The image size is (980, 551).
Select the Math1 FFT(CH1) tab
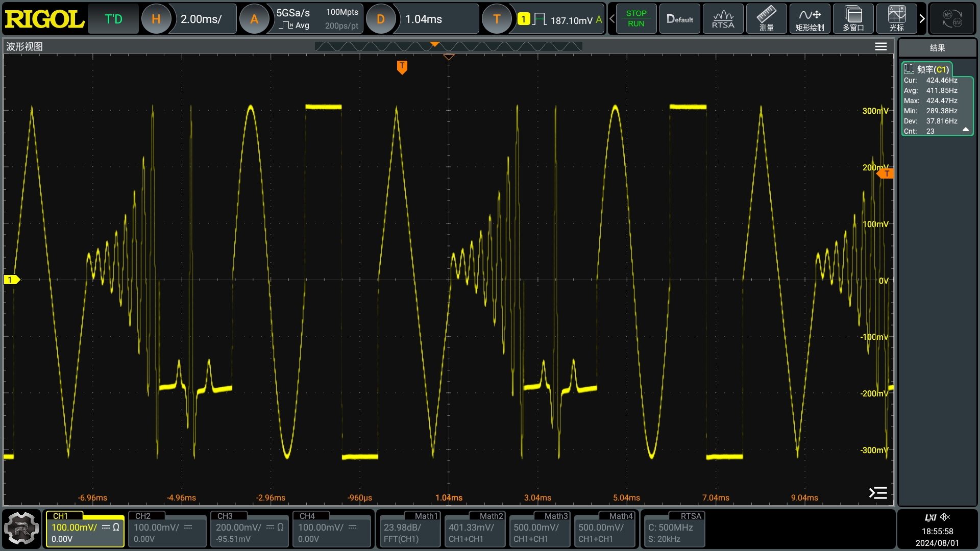pyautogui.click(x=408, y=530)
